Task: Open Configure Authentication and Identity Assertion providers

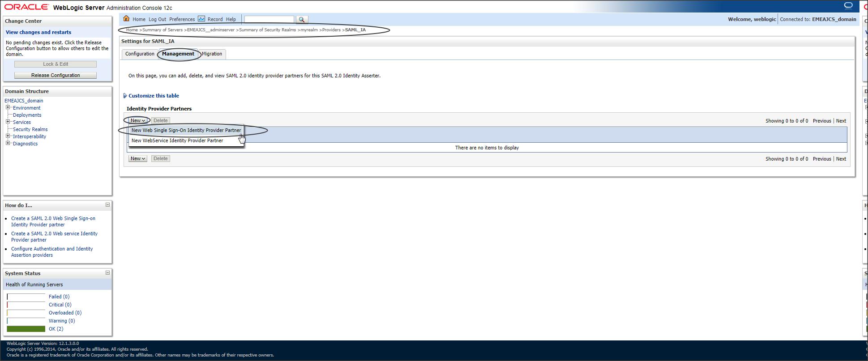Action: point(52,252)
